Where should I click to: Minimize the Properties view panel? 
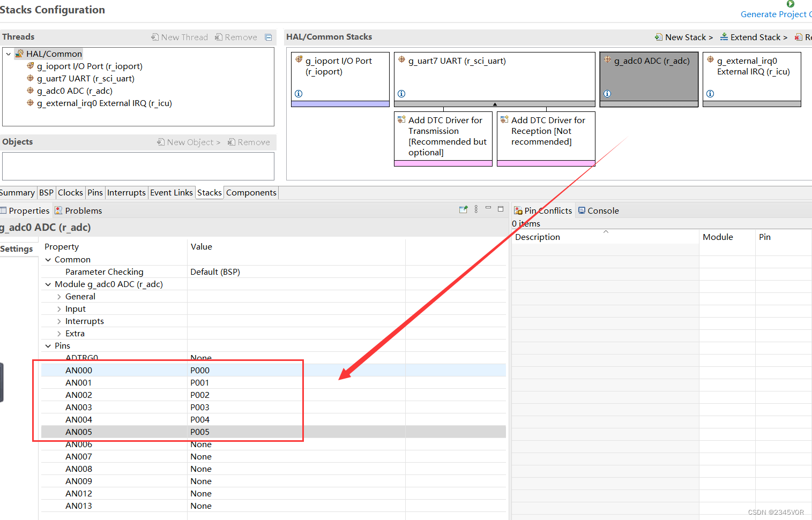tap(488, 208)
